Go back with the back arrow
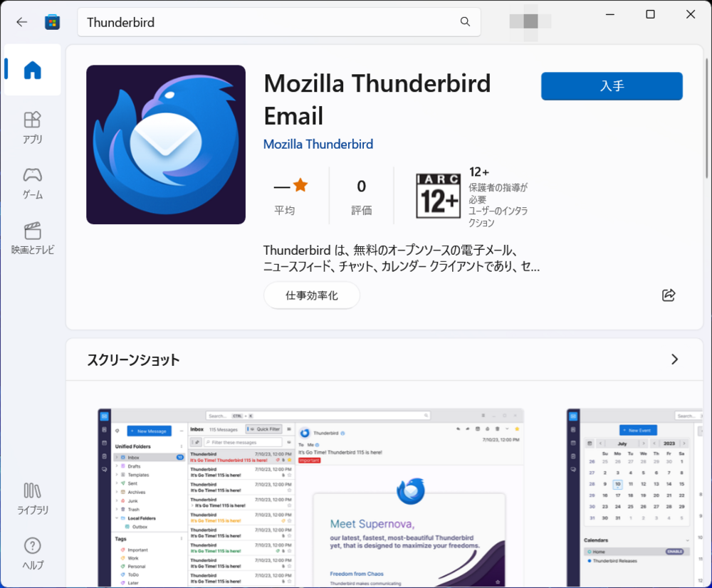 tap(21, 22)
